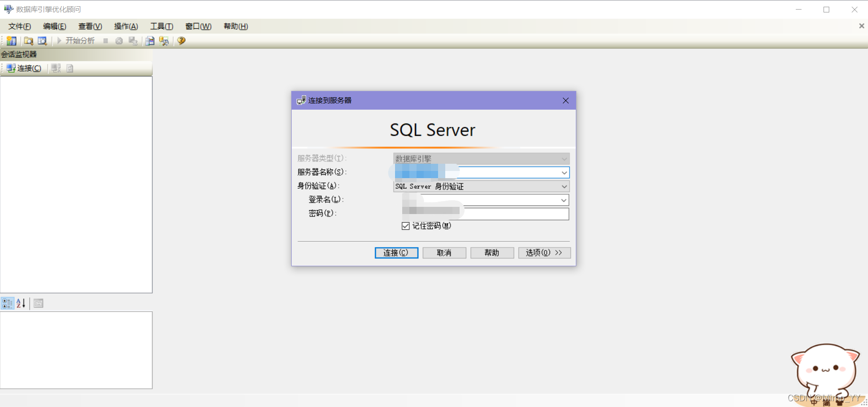Click the 会话监视器 panel header
868x407 pixels.
pos(76,54)
